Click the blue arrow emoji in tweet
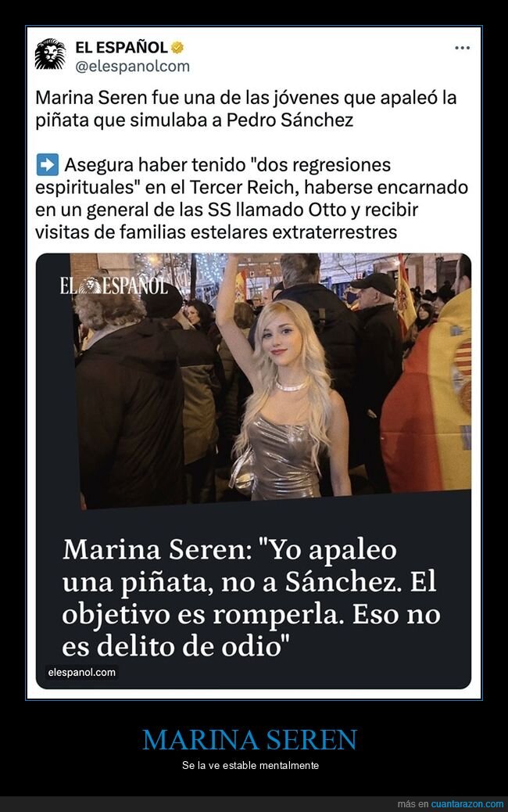The image size is (508, 812). coord(47,165)
